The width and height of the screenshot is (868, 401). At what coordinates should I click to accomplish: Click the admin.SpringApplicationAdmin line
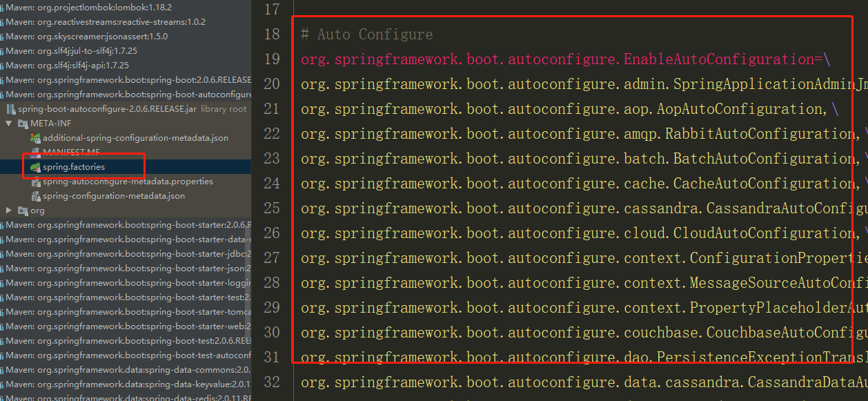[x=584, y=84]
